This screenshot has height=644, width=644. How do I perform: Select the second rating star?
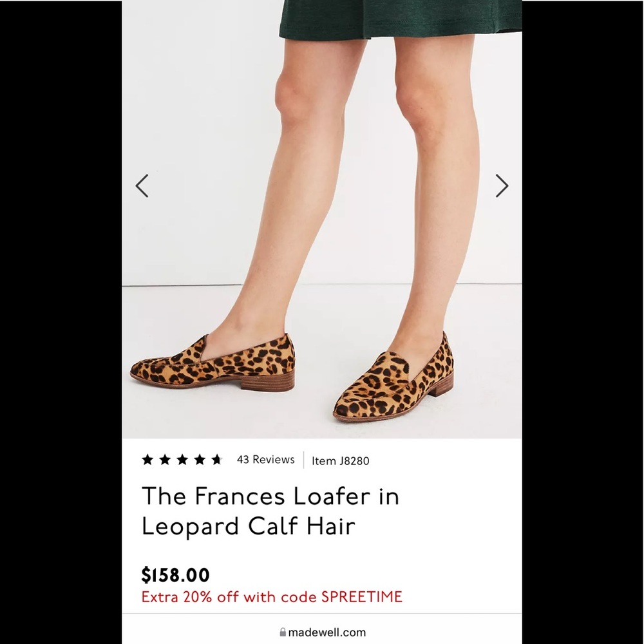(x=164, y=459)
